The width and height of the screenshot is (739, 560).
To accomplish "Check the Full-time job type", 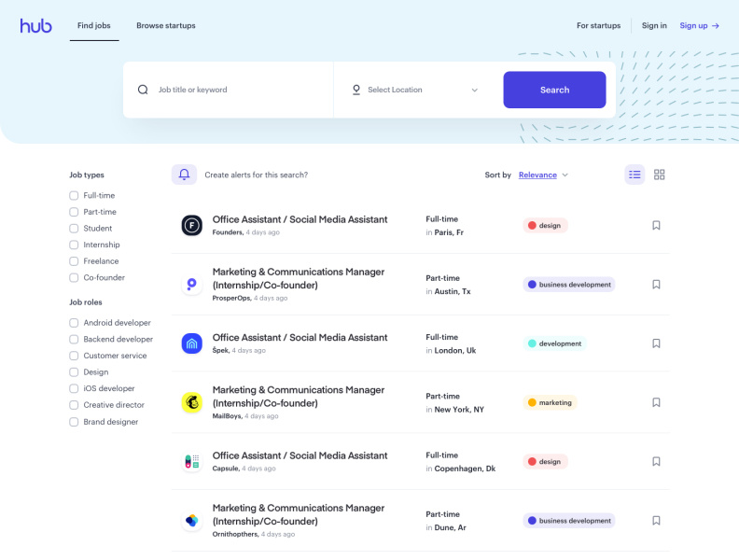I will point(74,196).
